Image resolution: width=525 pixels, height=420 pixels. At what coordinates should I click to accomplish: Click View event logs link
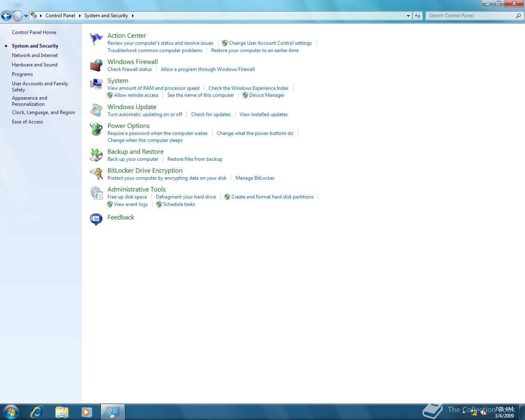(131, 204)
